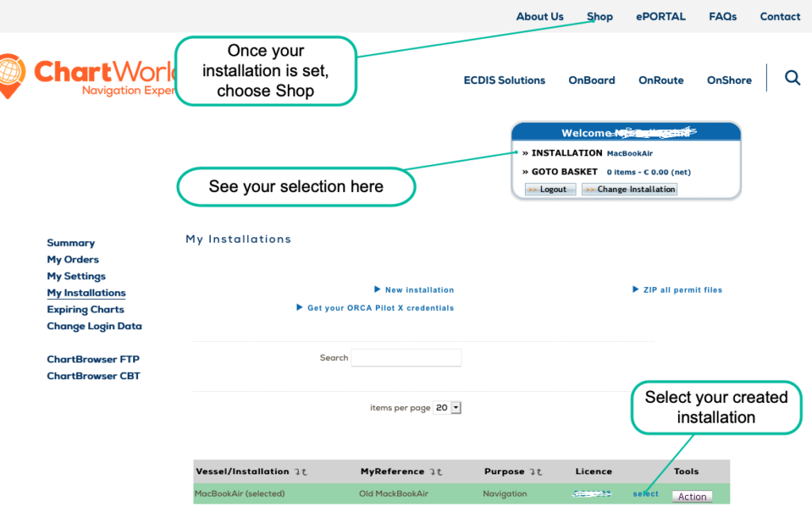This screenshot has height=529, width=812.
Task: Navigate to Shop in the top menu
Action: click(x=599, y=16)
